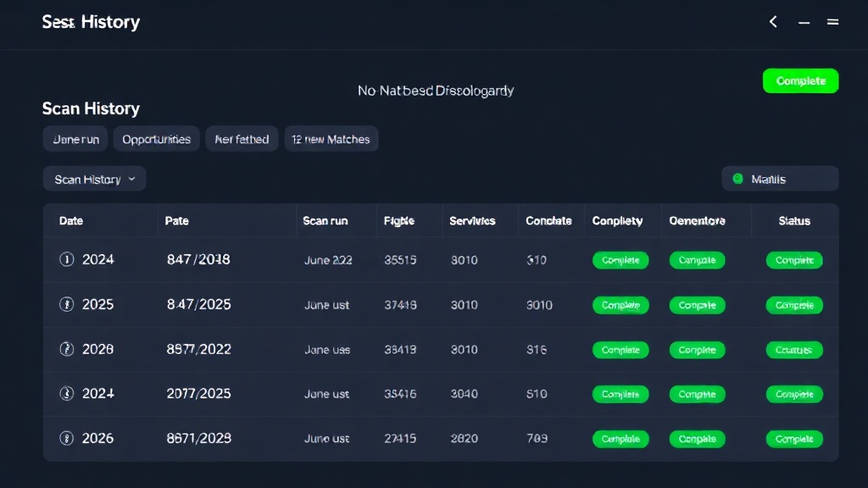Image resolution: width=868 pixels, height=488 pixels.
Task: Click the Pate column header
Action: [176, 221]
